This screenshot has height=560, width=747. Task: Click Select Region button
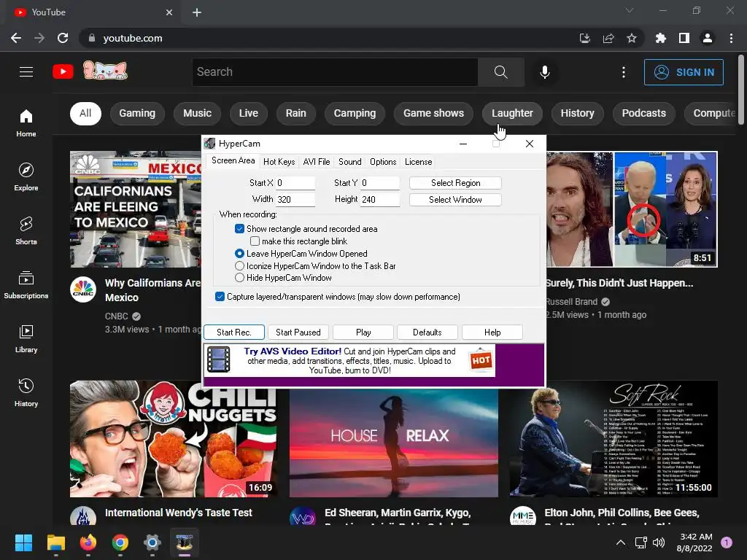pos(455,183)
